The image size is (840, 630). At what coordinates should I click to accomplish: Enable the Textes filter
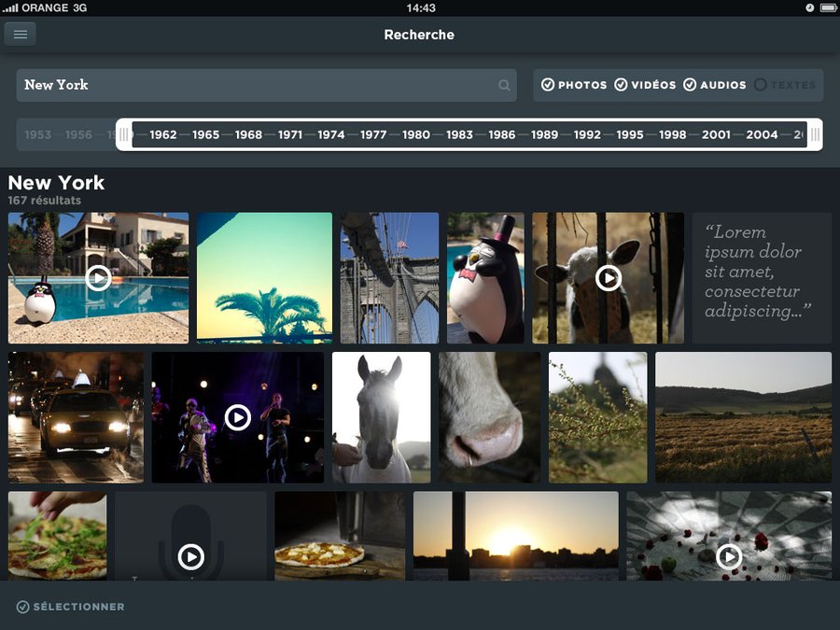coord(761,85)
